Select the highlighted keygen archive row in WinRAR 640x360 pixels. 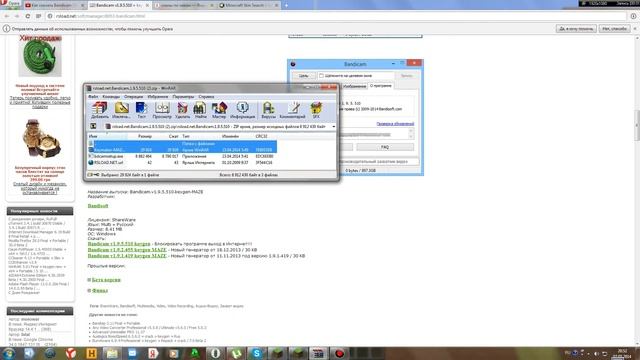pyautogui.click(x=182, y=150)
